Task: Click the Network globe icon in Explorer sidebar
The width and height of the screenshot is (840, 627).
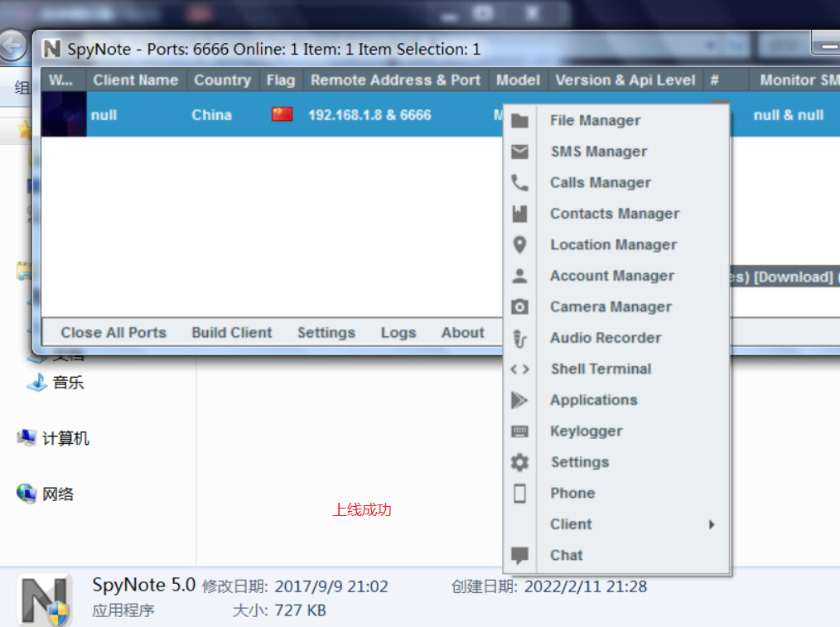Action: (27, 493)
